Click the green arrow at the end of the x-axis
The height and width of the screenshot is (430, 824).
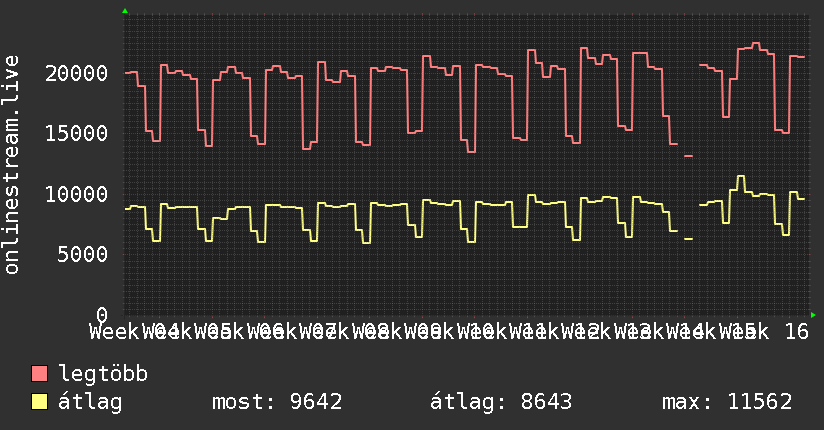[x=813, y=315]
